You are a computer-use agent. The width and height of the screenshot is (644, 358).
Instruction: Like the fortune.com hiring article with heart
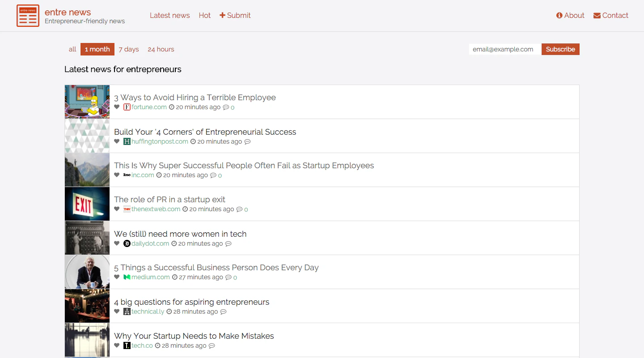pyautogui.click(x=117, y=107)
